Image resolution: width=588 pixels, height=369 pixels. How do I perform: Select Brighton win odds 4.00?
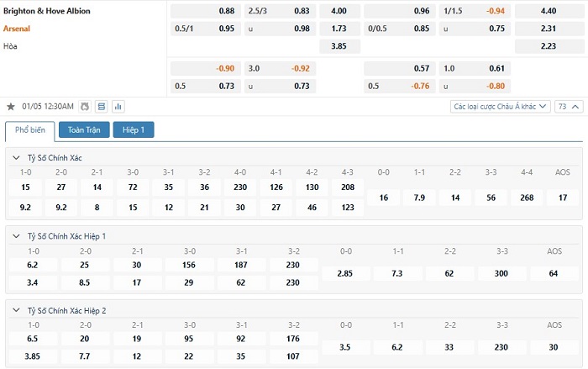pyautogui.click(x=339, y=11)
